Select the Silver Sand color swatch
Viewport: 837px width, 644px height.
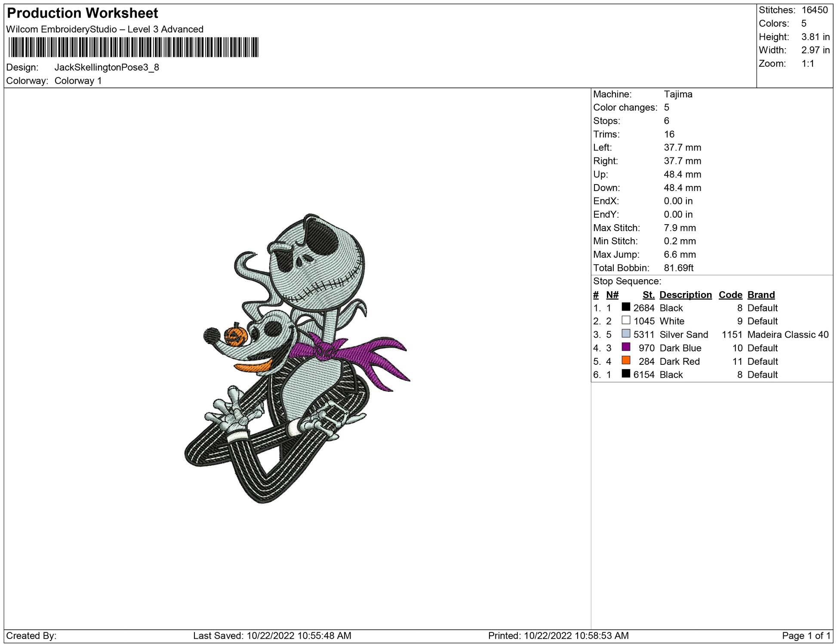(626, 334)
